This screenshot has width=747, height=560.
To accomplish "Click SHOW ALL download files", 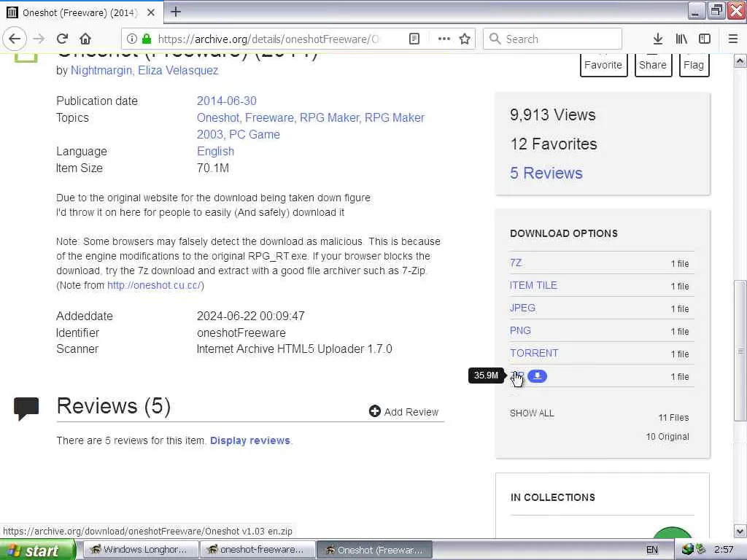I will click(532, 413).
